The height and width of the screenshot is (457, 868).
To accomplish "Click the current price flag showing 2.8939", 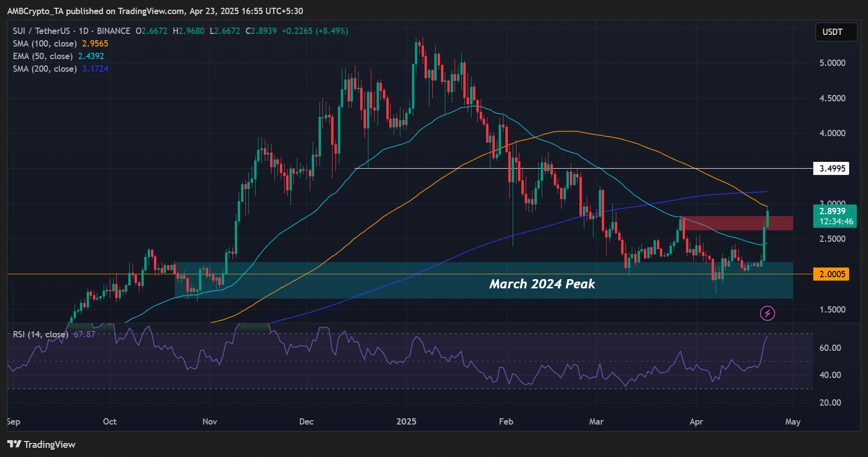I will coord(833,212).
